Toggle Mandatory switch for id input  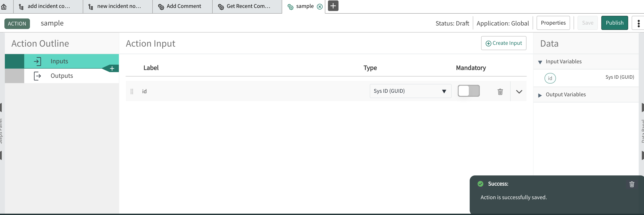[x=469, y=91]
